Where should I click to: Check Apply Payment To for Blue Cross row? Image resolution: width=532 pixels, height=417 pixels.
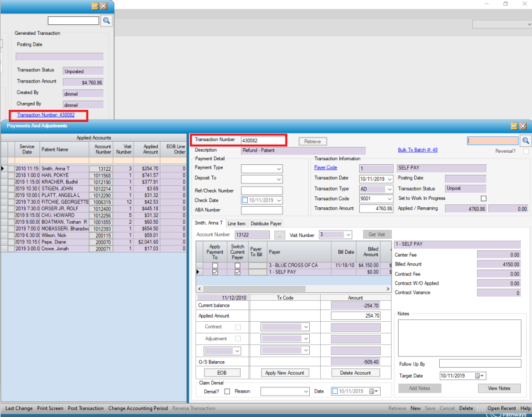pos(215,265)
